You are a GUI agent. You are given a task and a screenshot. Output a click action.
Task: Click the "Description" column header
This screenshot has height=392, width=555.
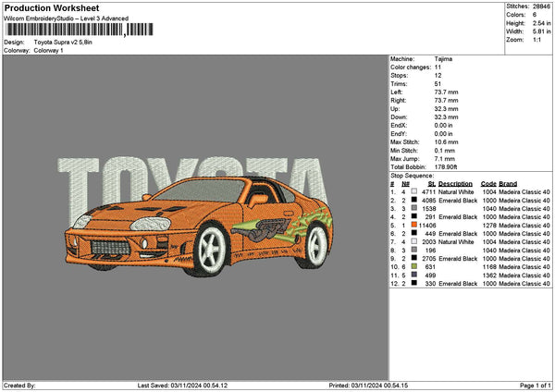455,184
